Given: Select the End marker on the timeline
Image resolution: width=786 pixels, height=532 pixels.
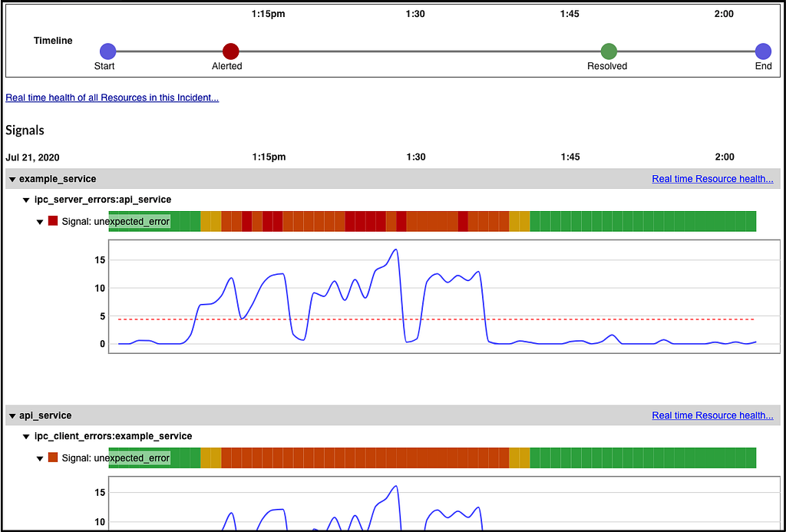Looking at the screenshot, I should (x=763, y=51).
